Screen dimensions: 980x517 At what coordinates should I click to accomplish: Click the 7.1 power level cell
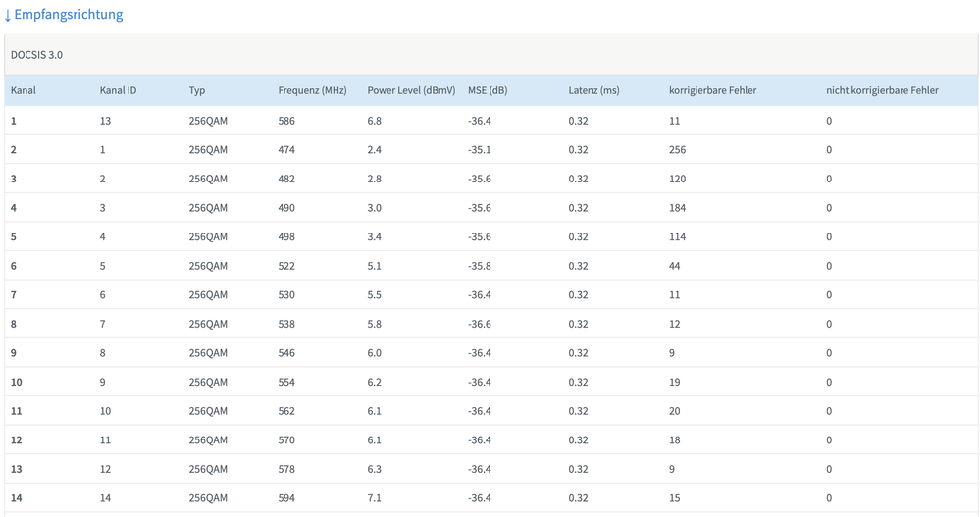pyautogui.click(x=375, y=498)
